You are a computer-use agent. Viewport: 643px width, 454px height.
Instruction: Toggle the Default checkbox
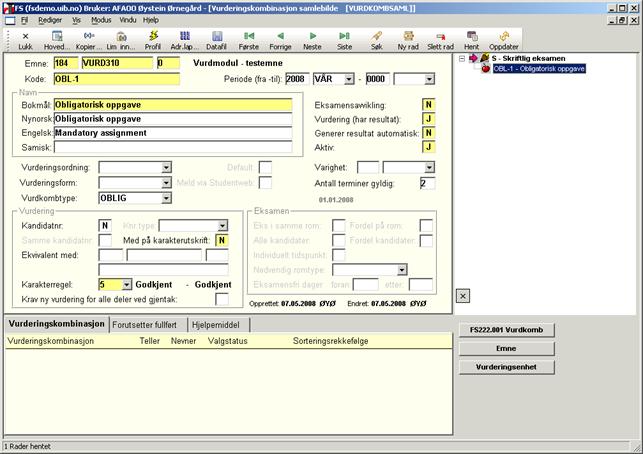click(265, 167)
